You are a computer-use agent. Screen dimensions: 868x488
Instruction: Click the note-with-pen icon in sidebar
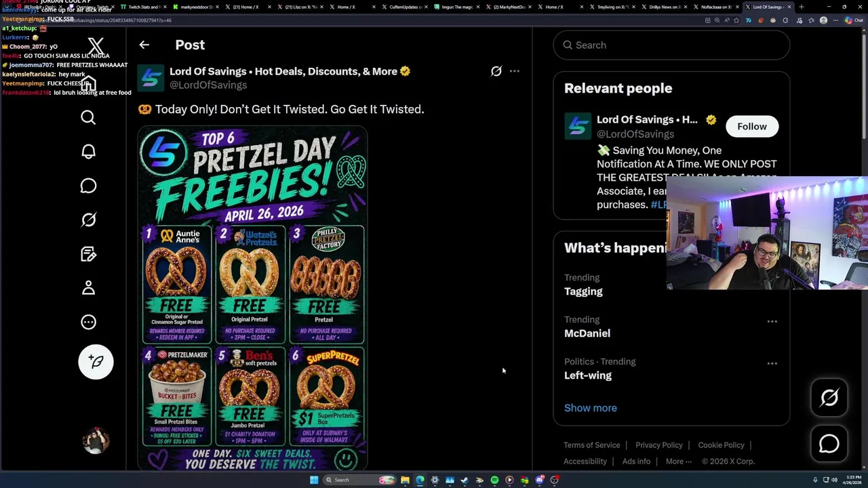point(88,254)
